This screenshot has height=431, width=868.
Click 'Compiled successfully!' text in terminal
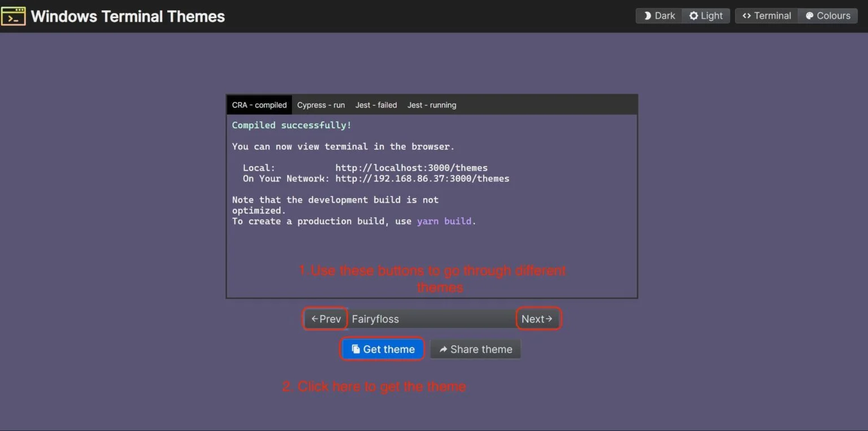click(x=292, y=125)
